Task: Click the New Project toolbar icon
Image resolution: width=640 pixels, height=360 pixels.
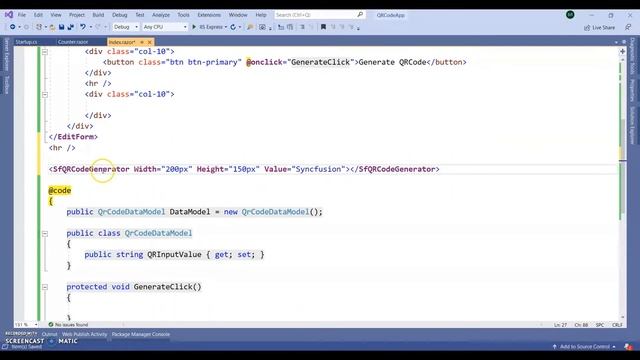Action: tap(39, 27)
